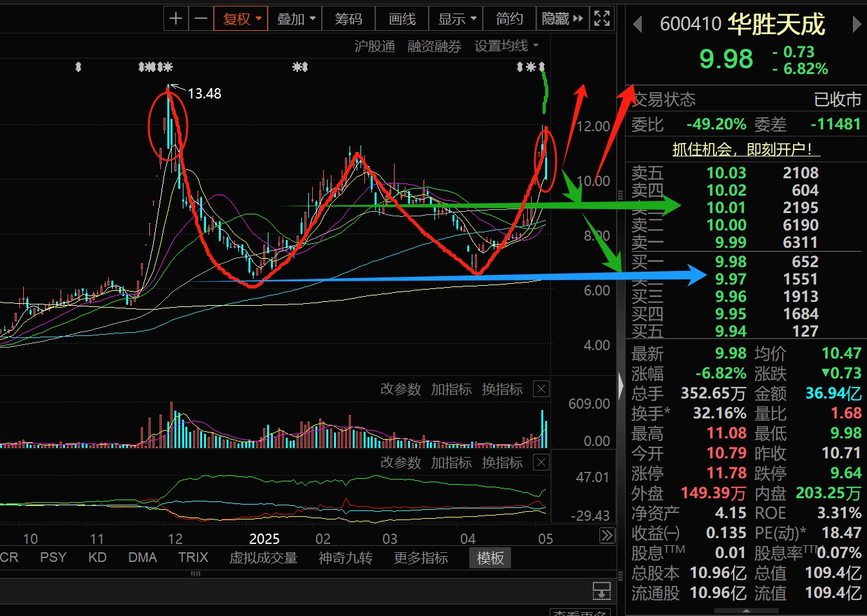
Task: Go to next stock arrow
Action: click(856, 24)
